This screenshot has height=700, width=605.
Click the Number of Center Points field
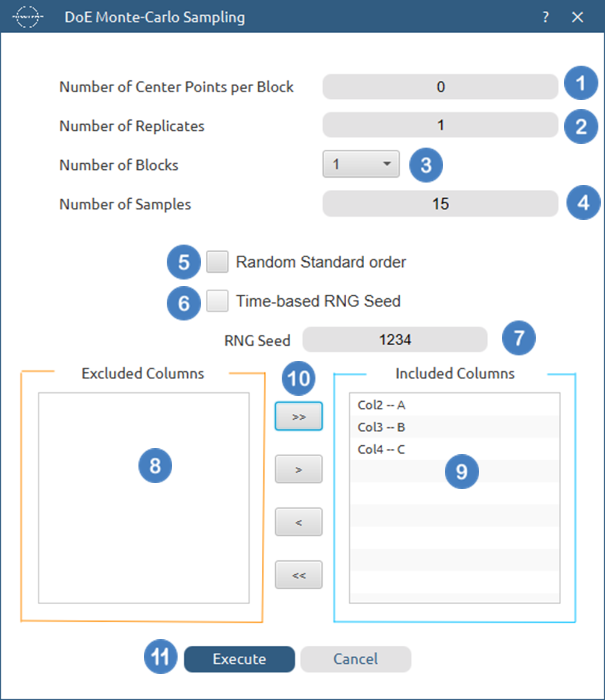point(440,87)
